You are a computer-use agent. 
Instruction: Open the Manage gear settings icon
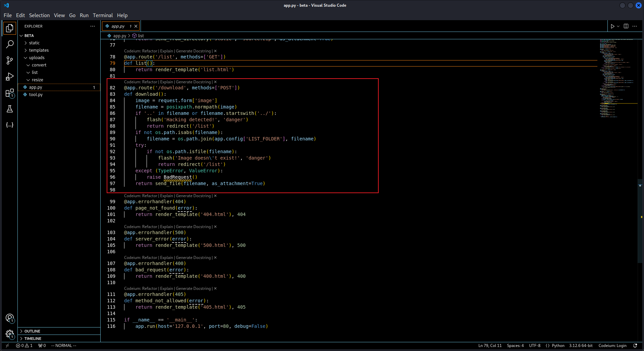pos(10,334)
